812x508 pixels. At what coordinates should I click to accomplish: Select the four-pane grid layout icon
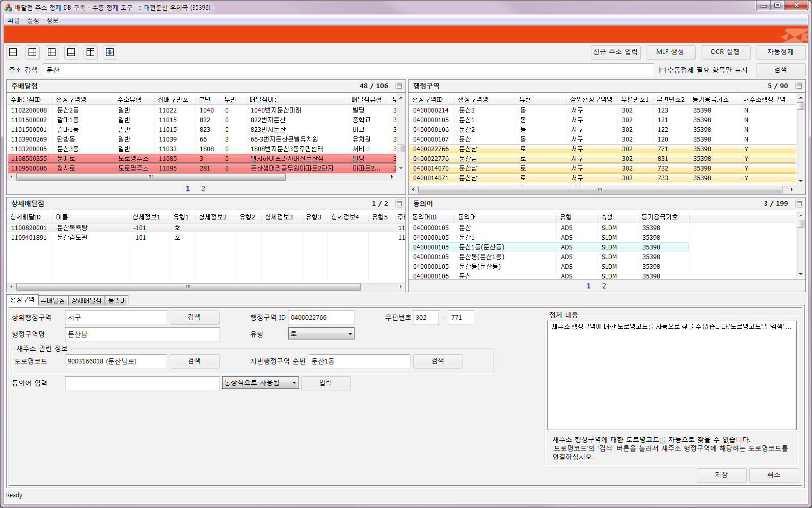(13, 52)
